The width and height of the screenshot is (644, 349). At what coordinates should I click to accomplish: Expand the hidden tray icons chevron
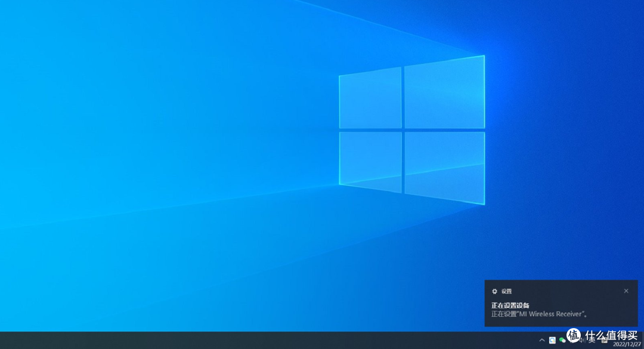click(541, 340)
